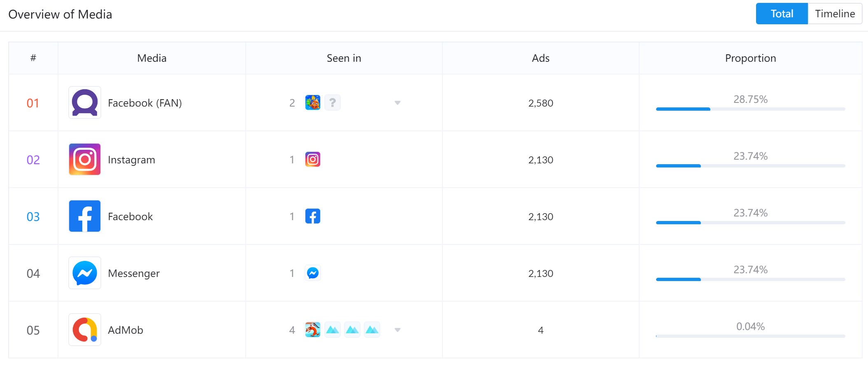The height and width of the screenshot is (365, 868).
Task: Click the third mountain placeholder icon in AdMob row
Action: pos(372,330)
